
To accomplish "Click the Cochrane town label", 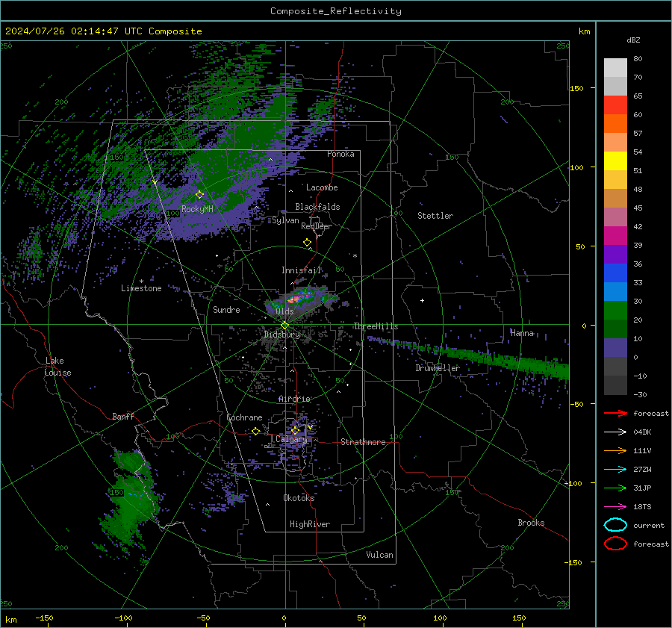I will click(244, 417).
